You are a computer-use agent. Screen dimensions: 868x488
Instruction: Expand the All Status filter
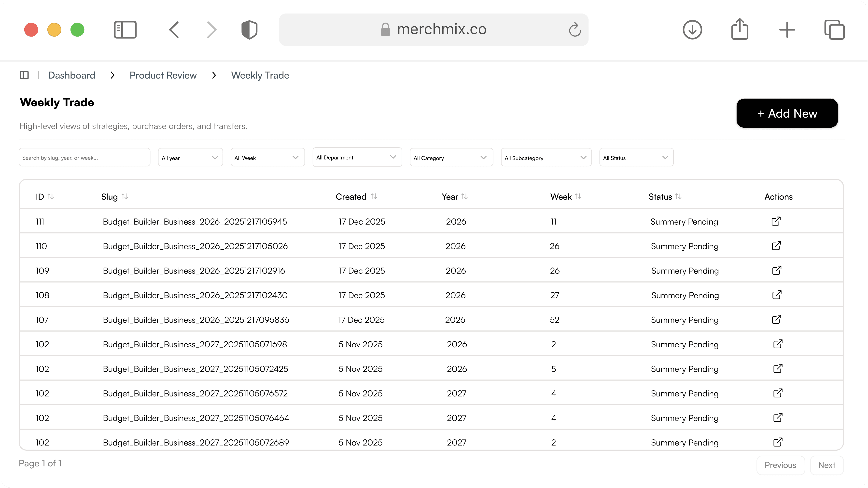click(x=636, y=158)
